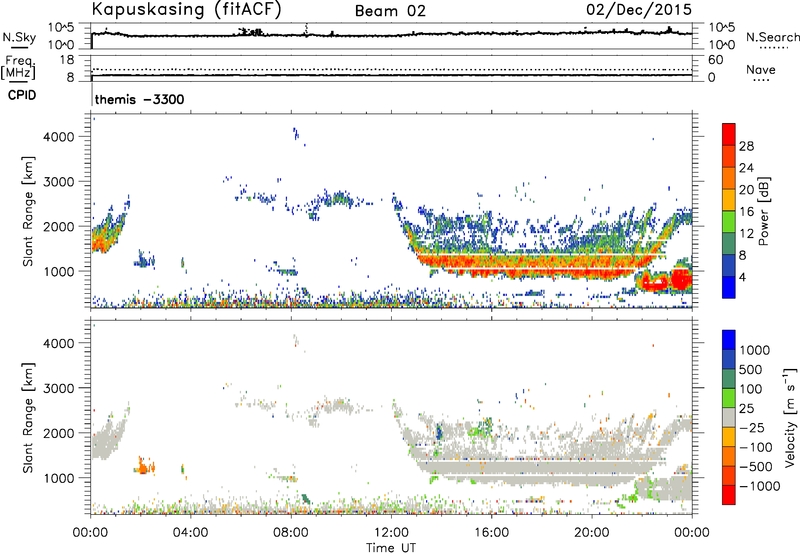This screenshot has height=554, width=800.
Task: Click the '04:00' time axis tick label
Action: pyautogui.click(x=190, y=533)
